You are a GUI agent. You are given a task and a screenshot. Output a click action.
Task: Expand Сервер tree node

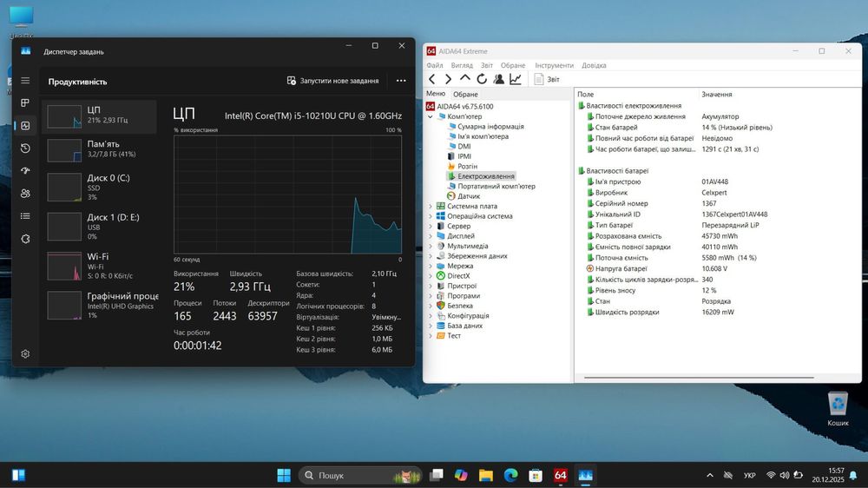[x=431, y=226]
